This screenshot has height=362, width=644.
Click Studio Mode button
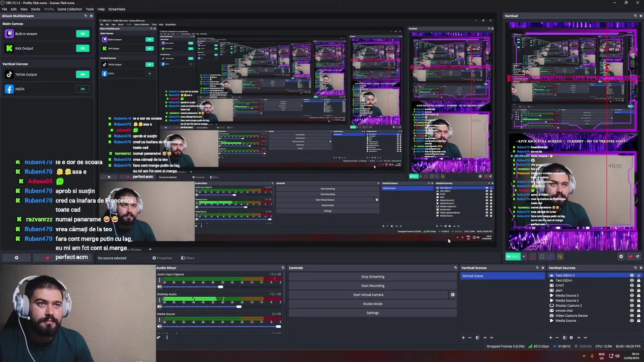point(372,304)
